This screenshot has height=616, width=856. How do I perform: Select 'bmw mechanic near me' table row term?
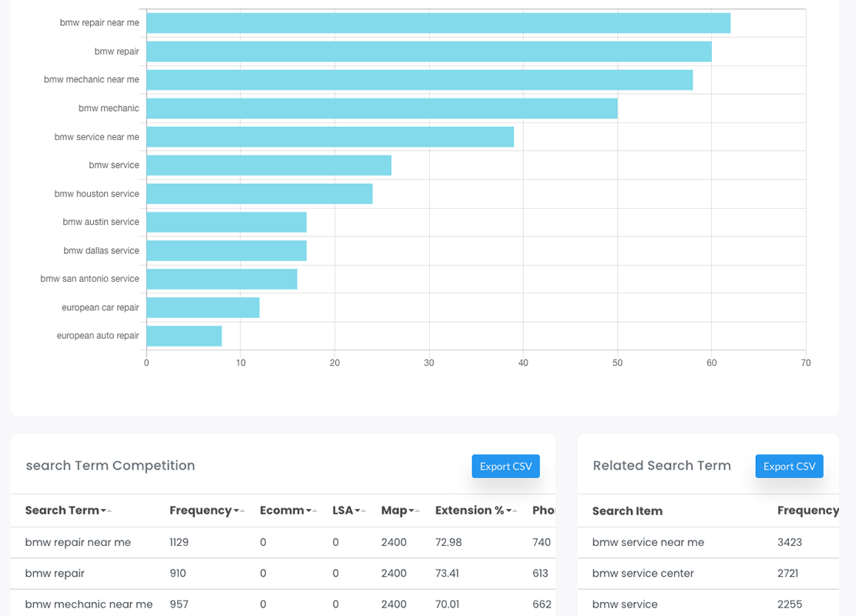89,604
